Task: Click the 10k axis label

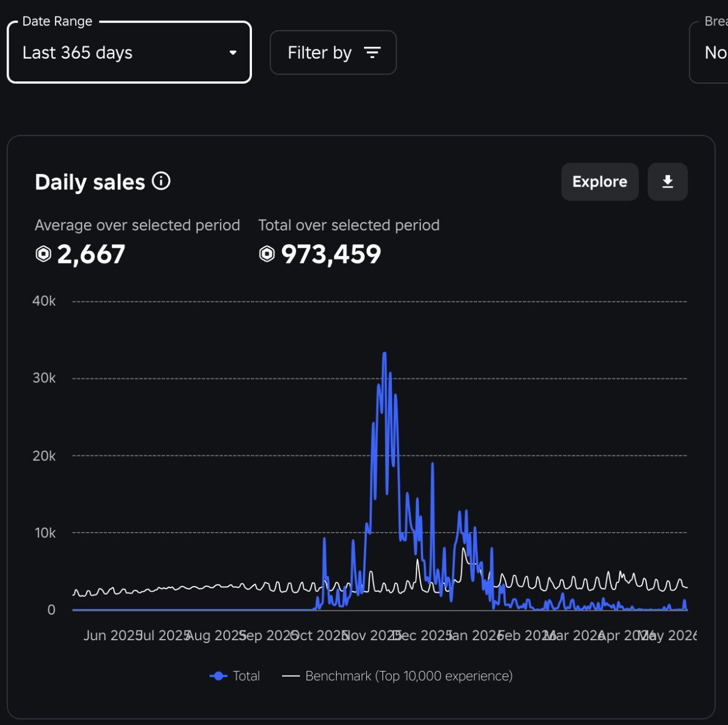Action: point(45,533)
